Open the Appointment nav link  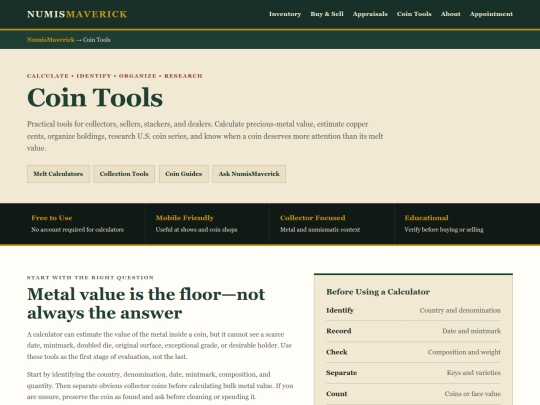tap(491, 14)
